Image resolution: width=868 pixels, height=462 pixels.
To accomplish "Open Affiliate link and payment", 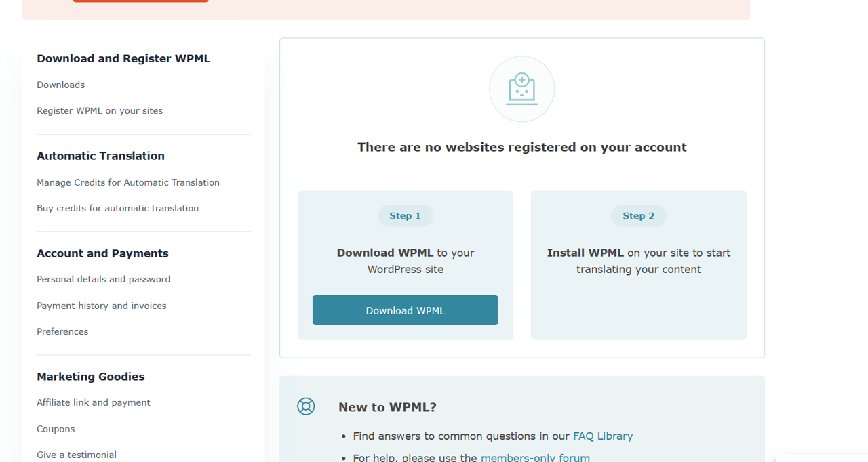I will coord(94,402).
